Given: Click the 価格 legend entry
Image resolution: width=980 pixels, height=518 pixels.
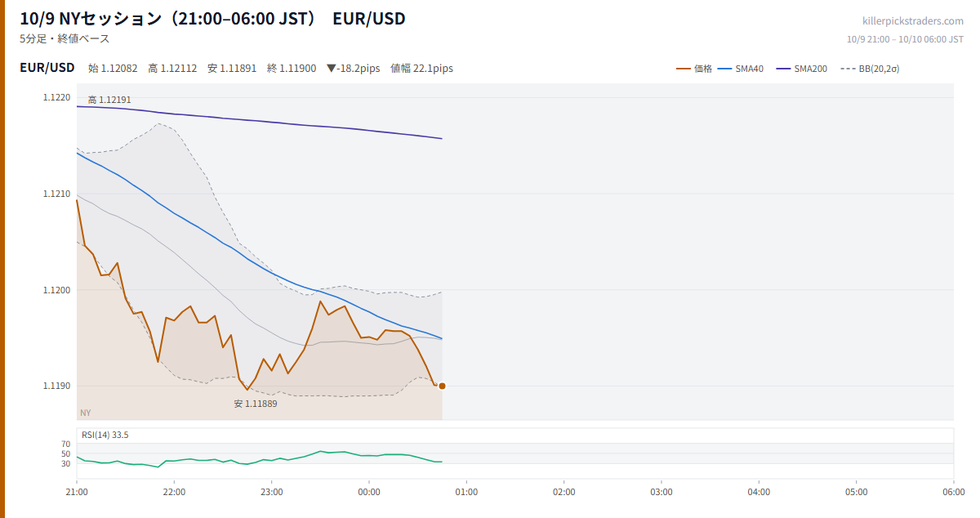Looking at the screenshot, I should (694, 69).
